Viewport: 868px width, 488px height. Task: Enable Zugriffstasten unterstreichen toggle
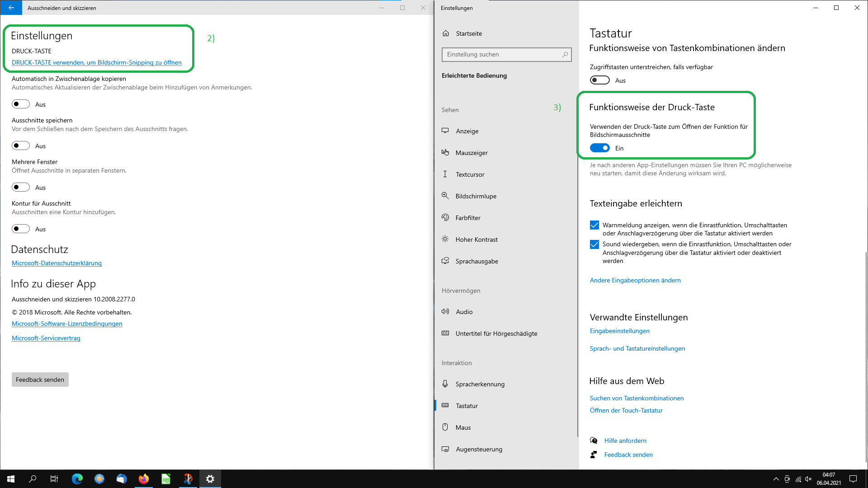click(x=599, y=80)
